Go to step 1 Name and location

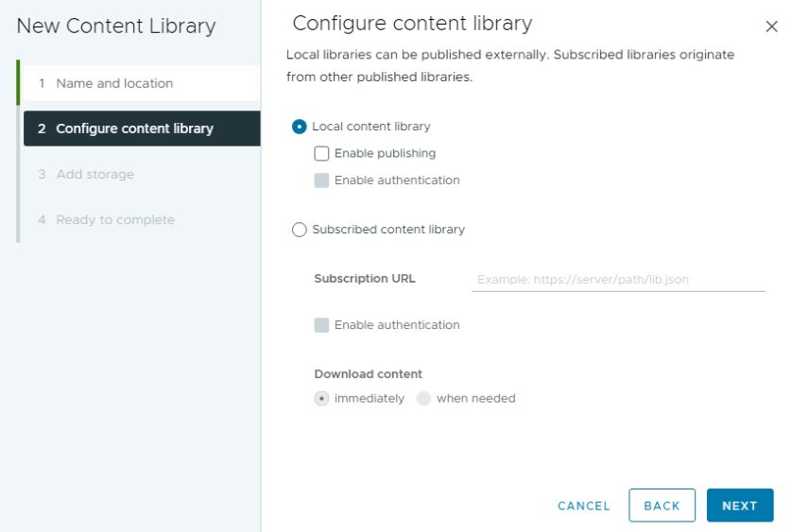(142, 83)
